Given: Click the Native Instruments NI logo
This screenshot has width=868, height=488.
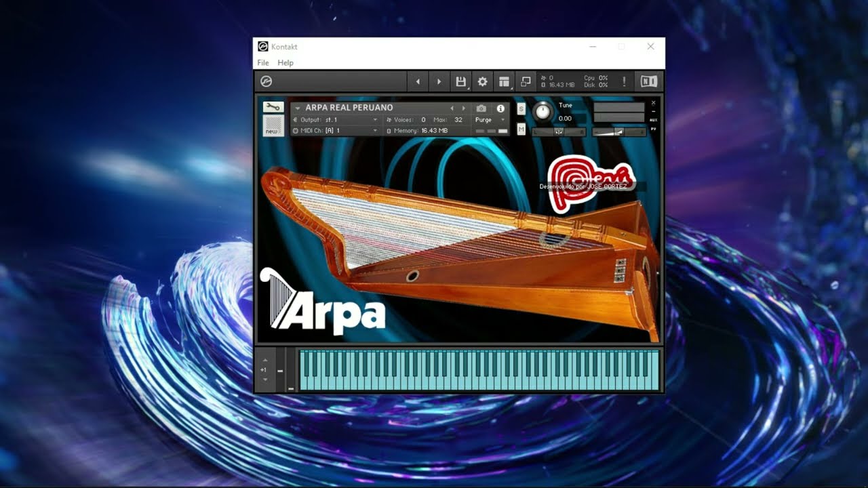Looking at the screenshot, I should [649, 82].
